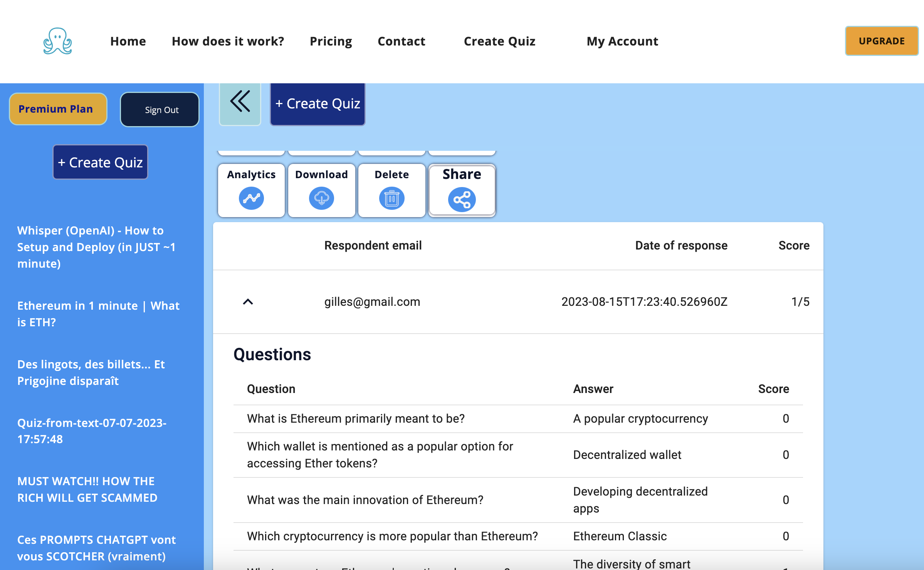Select Ethereum in 1 minute quiz
The image size is (924, 570).
point(98,314)
